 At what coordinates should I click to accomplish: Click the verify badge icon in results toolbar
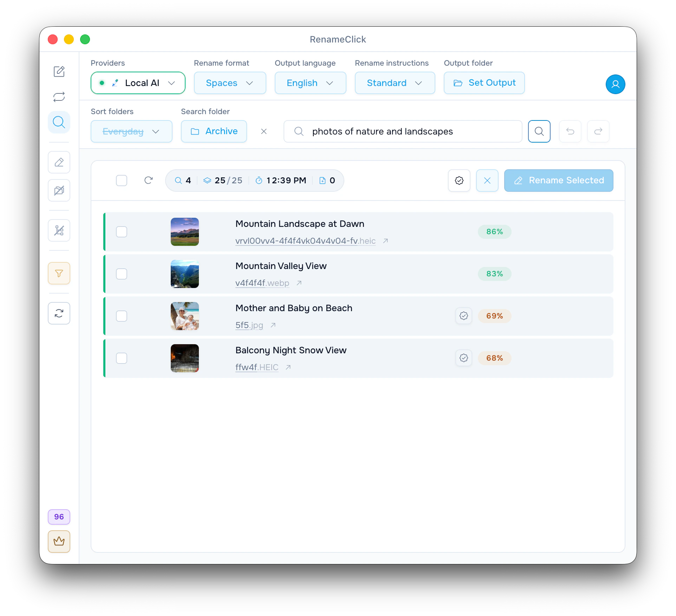[x=459, y=181]
